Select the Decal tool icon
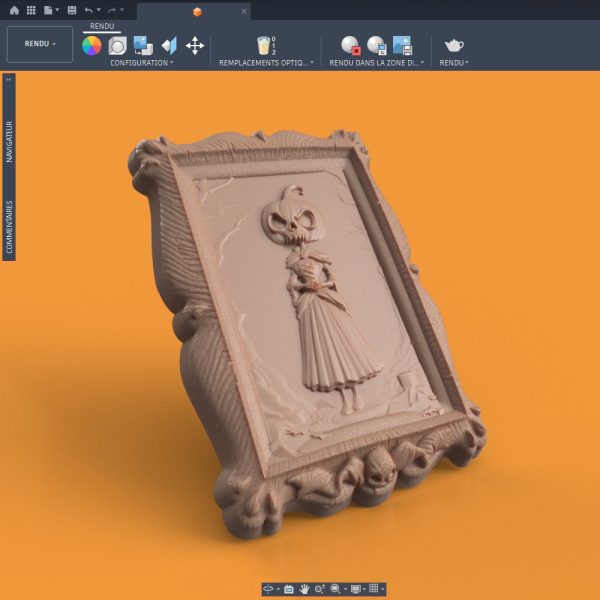This screenshot has width=600, height=600. coord(143,46)
